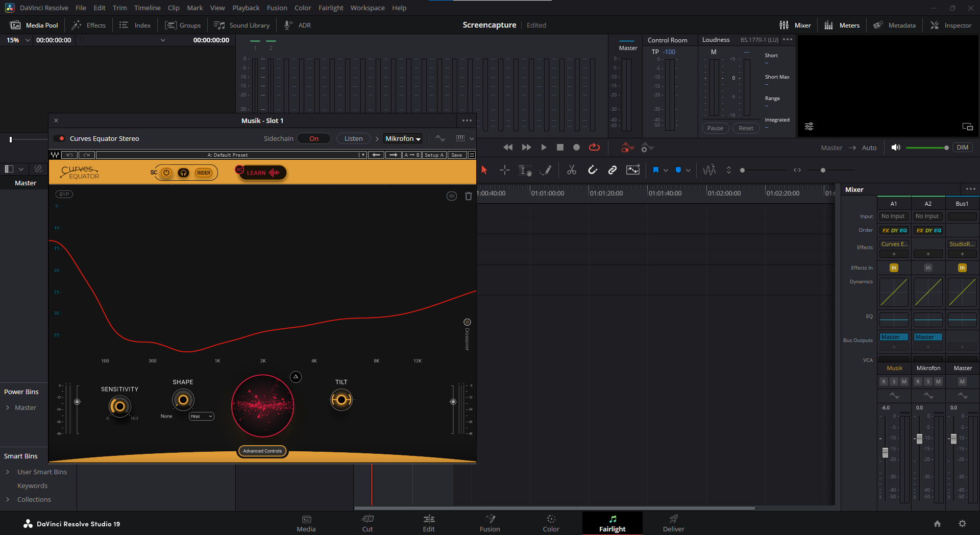Toggle the SC power button in Curves Equator
The height and width of the screenshot is (535, 980).
pyautogui.click(x=166, y=173)
